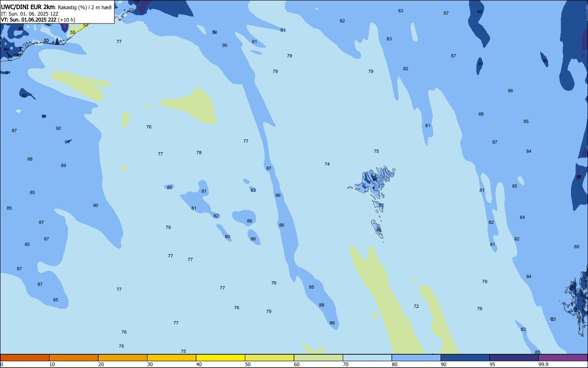The image size is (588, 368).
Task: Click the humidity value 92 on the map
Action: (x=24, y=95)
